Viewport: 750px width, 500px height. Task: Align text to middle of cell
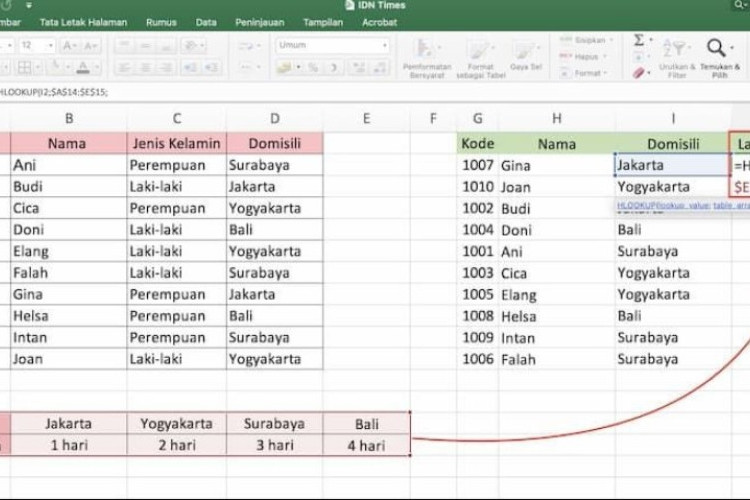[145, 45]
